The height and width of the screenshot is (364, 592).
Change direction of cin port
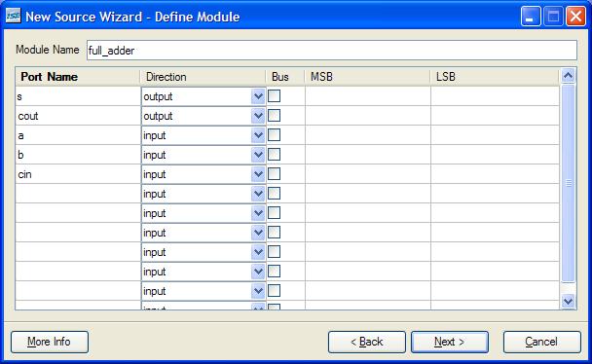[258, 174]
